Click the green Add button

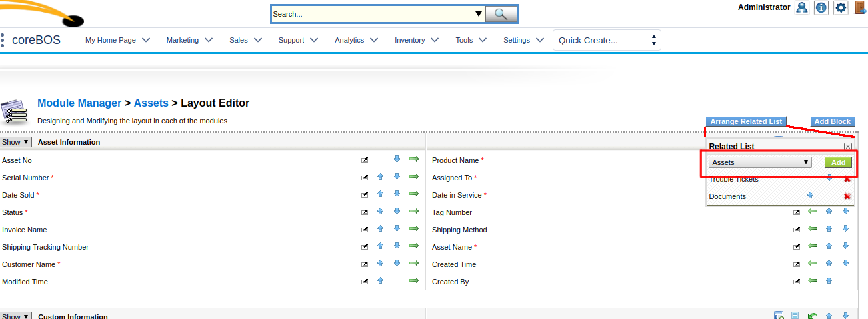(x=838, y=162)
